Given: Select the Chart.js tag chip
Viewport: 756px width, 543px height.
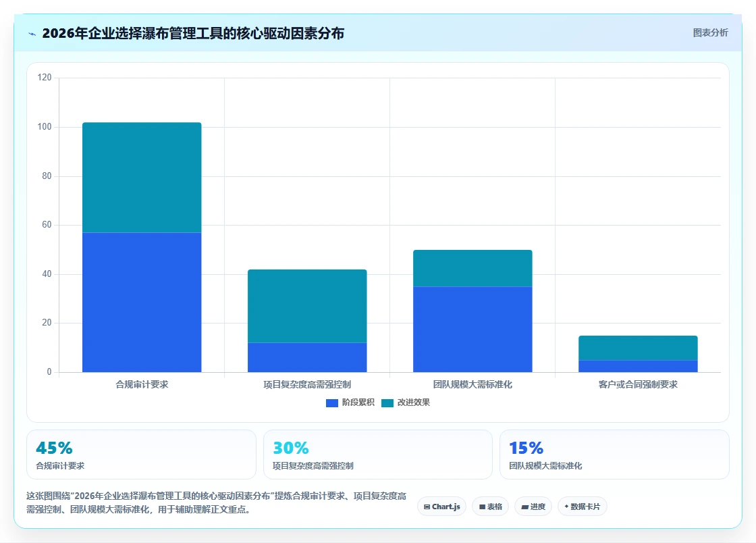Looking at the screenshot, I should coord(441,507).
